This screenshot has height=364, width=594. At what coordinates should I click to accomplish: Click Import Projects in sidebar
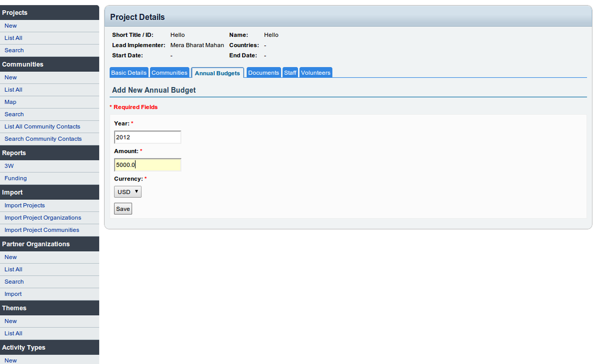coord(25,206)
